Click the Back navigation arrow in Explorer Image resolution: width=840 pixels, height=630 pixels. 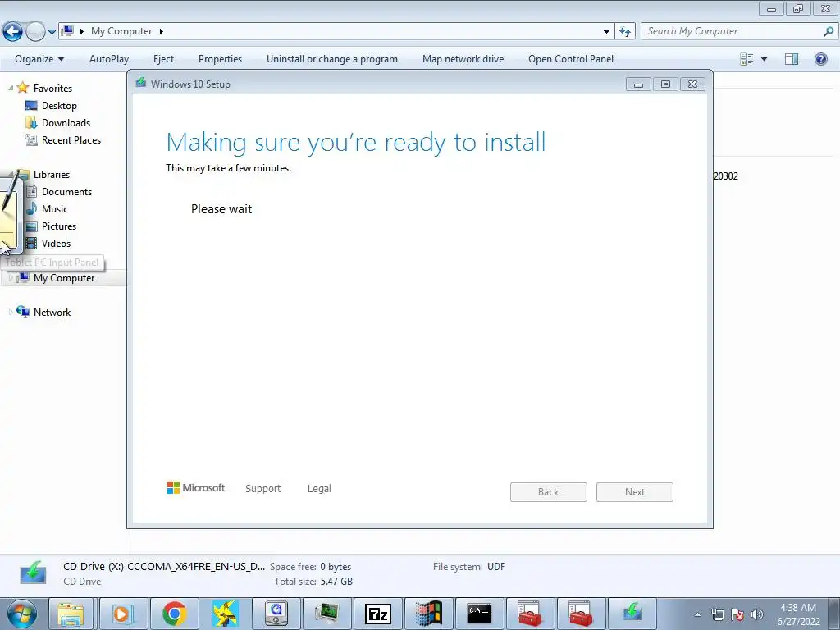[13, 32]
